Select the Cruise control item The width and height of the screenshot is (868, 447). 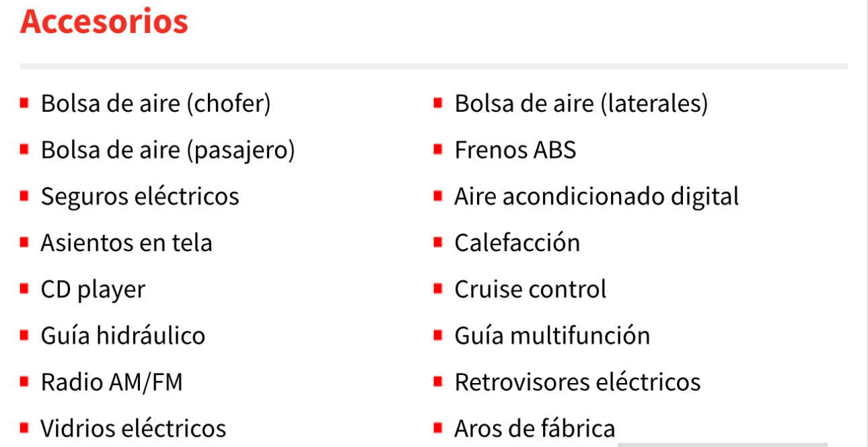point(530,289)
